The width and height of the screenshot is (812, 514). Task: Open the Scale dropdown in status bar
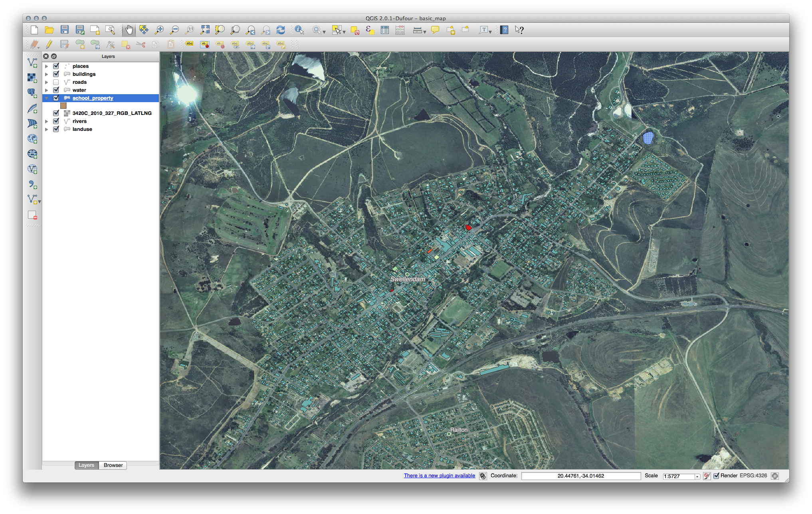(697, 476)
